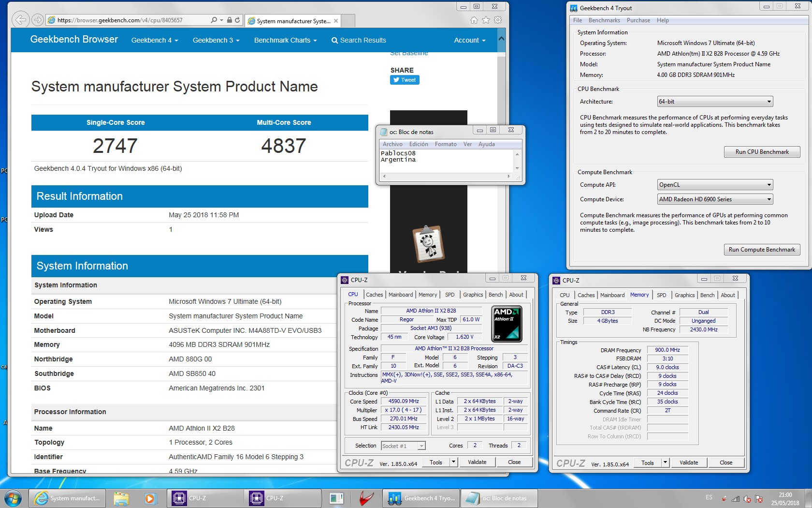Open the favorites star icon in Internet Explorer
The image size is (812, 508).
click(x=486, y=20)
